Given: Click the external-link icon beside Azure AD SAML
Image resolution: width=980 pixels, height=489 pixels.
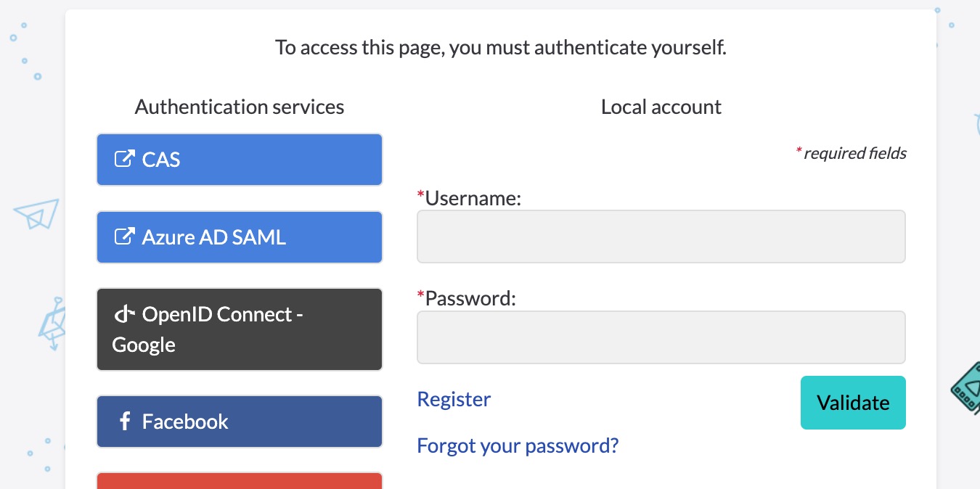Looking at the screenshot, I should [x=125, y=237].
